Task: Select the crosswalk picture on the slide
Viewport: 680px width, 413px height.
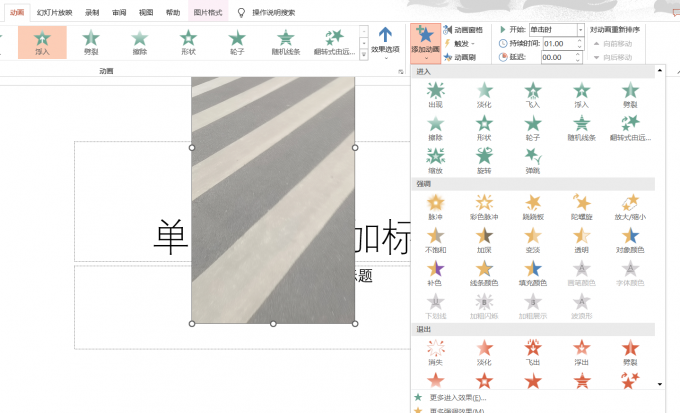Action: coord(273,200)
